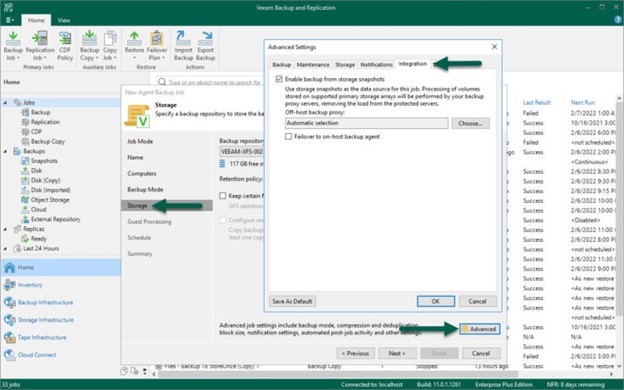Close the Advanced Settings dialog

coord(494,47)
